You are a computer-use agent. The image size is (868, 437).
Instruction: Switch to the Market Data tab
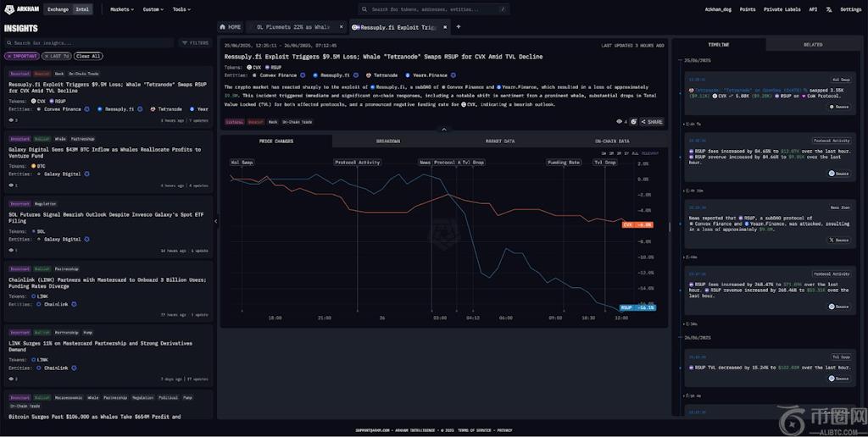(499, 141)
